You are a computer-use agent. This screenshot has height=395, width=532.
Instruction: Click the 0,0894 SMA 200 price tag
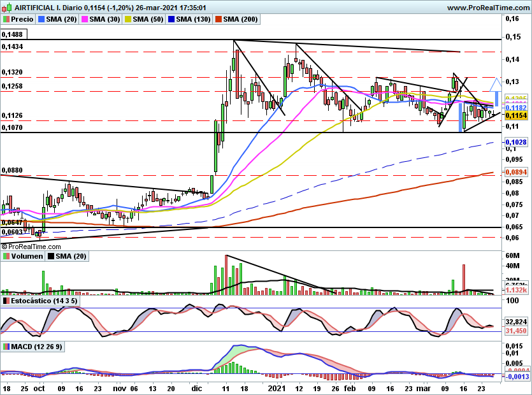(515, 172)
